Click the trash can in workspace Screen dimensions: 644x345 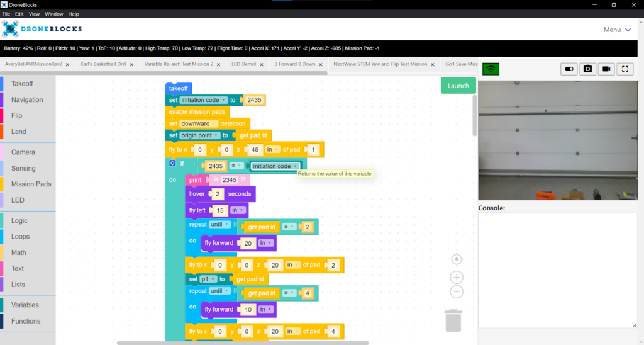click(x=453, y=320)
